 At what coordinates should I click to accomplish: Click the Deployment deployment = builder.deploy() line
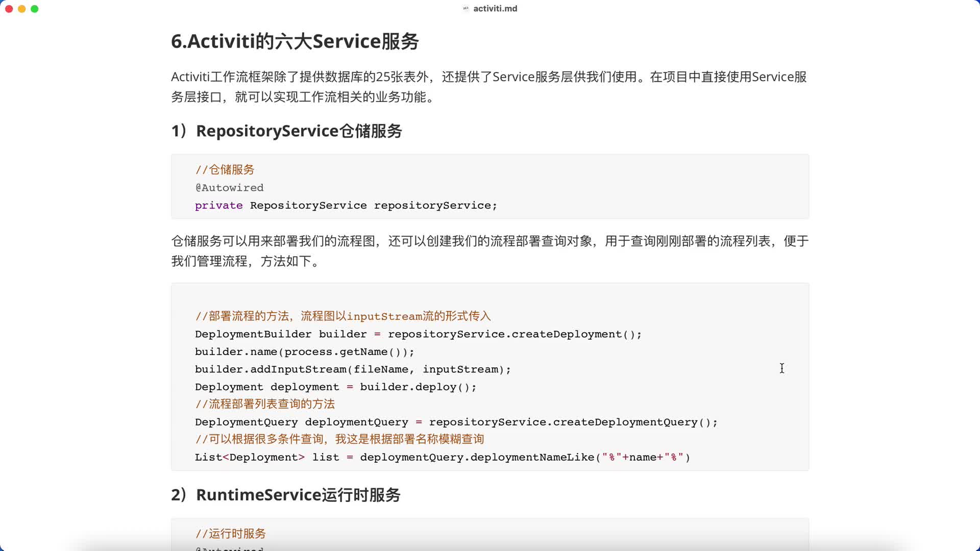point(336,387)
